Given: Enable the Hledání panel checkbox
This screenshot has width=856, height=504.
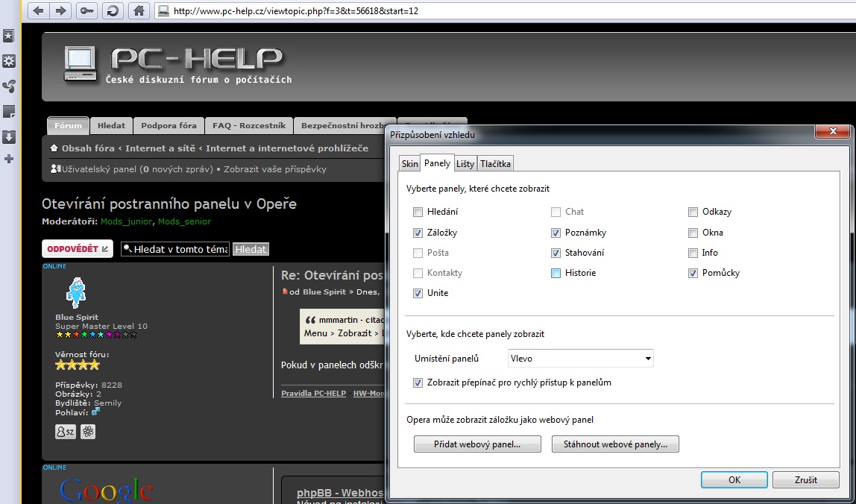Looking at the screenshot, I should 418,212.
